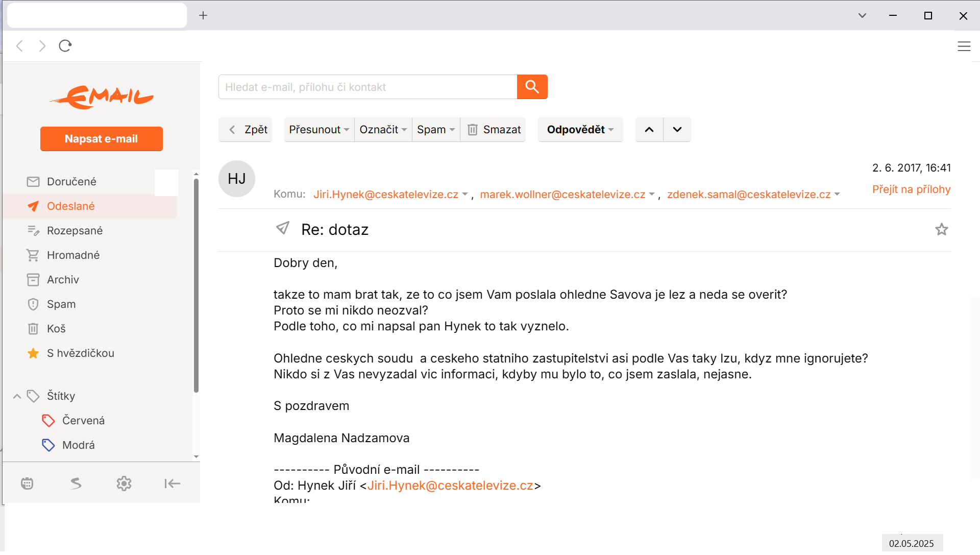980x555 pixels.
Task: Expand the Jiri.Hynek recipient dropdown arrow
Action: click(x=464, y=195)
